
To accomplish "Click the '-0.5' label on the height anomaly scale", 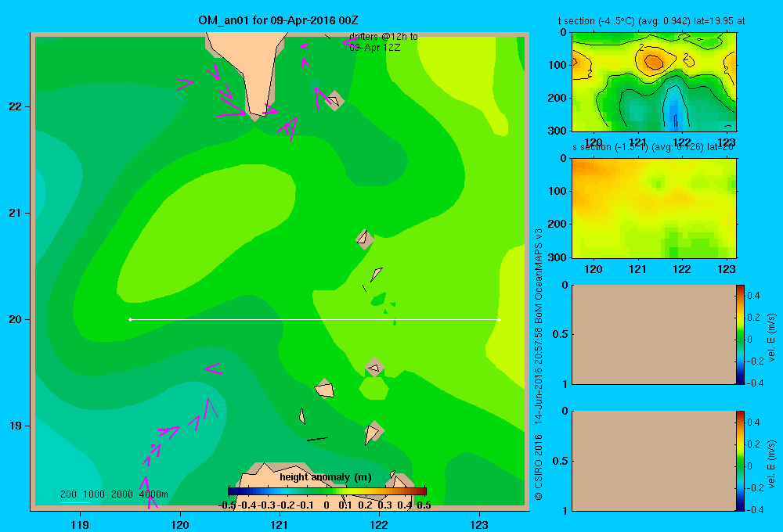I will (x=228, y=505).
